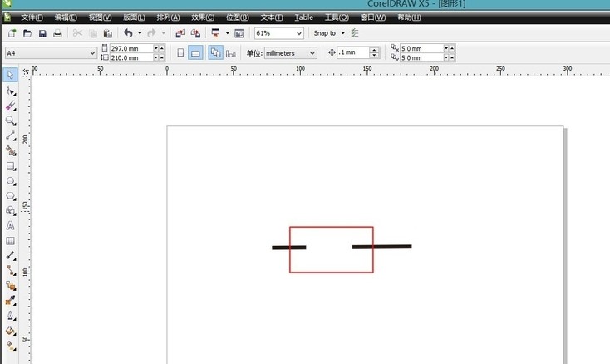Click the Print icon

57,33
